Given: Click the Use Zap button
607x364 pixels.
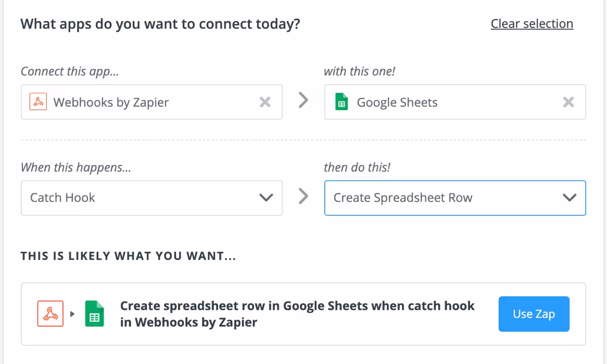Looking at the screenshot, I should (534, 314).
